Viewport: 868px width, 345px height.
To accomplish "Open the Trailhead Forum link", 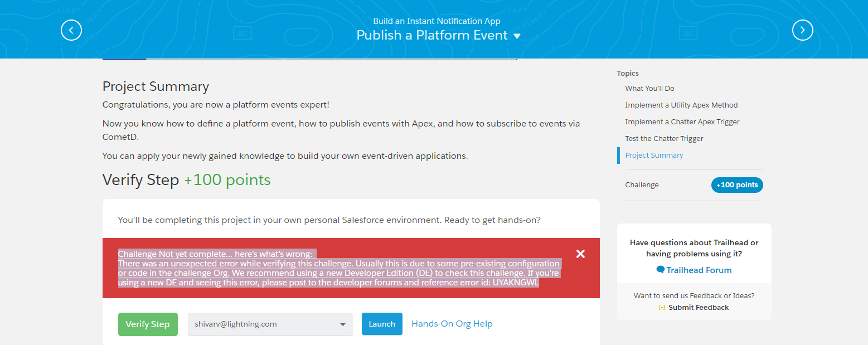I will (699, 270).
